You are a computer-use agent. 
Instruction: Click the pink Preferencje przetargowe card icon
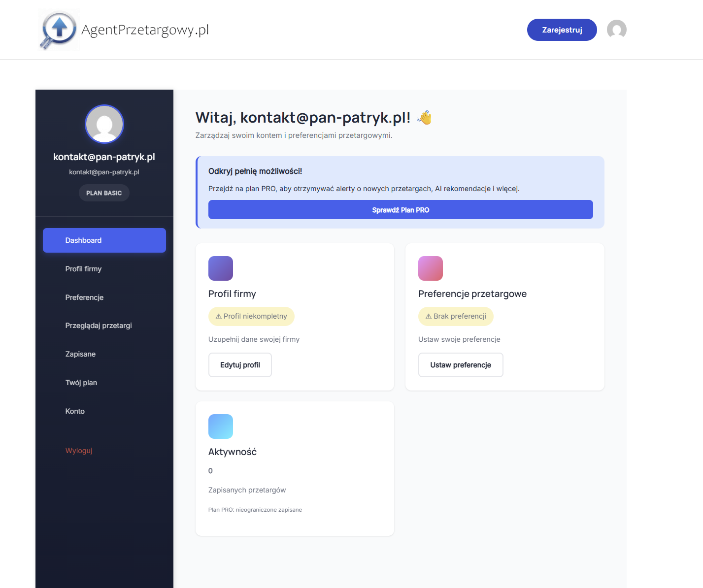click(431, 268)
